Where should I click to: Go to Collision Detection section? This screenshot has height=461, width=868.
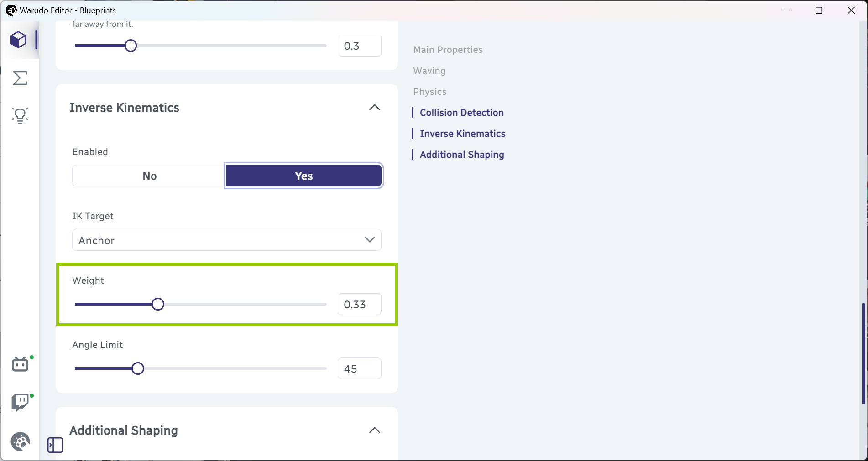461,113
